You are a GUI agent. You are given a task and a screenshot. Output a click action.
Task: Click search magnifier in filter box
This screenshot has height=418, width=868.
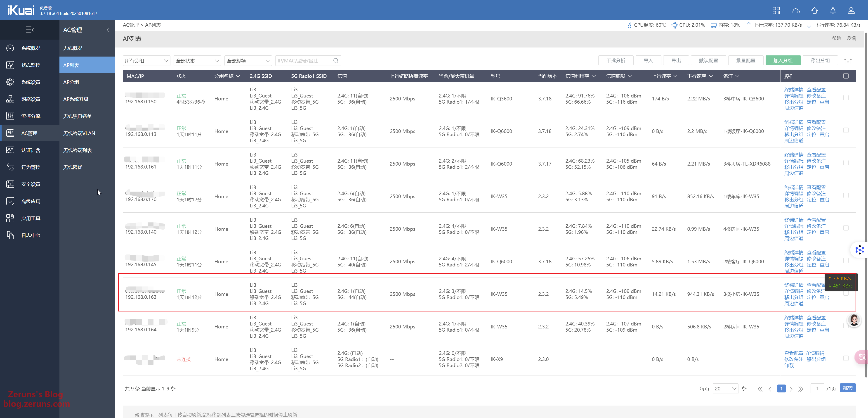[336, 61]
